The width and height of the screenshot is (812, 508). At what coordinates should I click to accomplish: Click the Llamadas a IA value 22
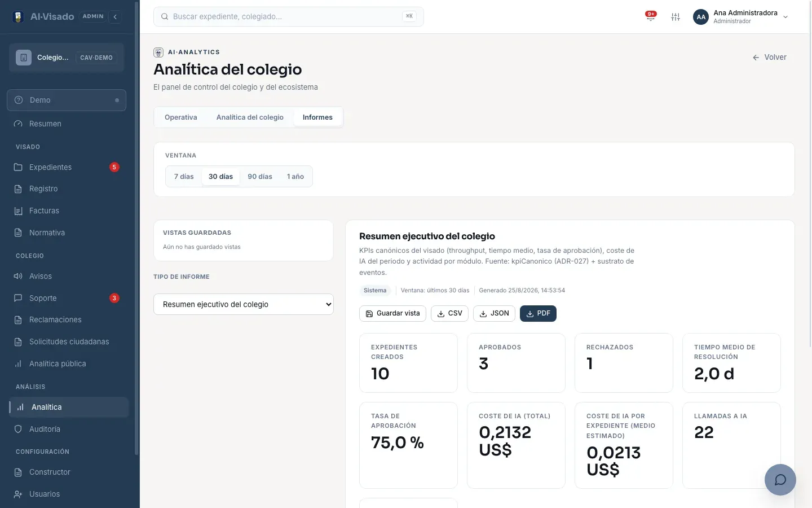(704, 432)
